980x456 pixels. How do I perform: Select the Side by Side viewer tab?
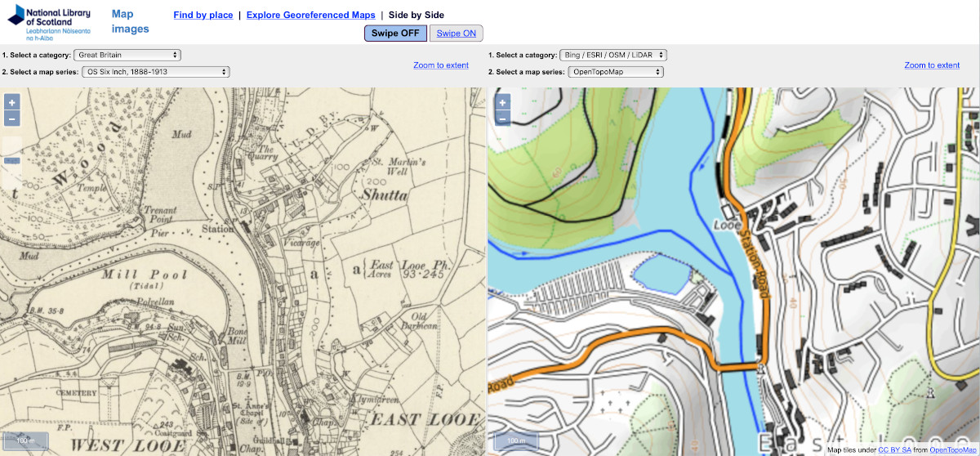tap(416, 15)
